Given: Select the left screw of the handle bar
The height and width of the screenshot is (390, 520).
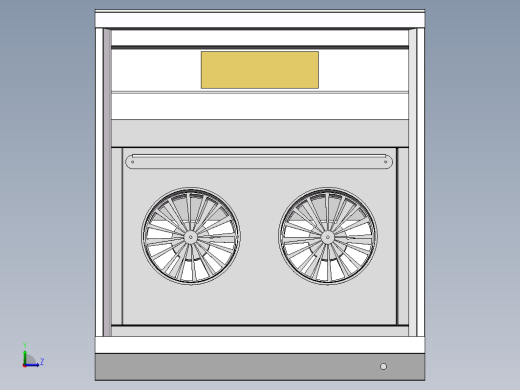Looking at the screenshot, I should (133, 162).
